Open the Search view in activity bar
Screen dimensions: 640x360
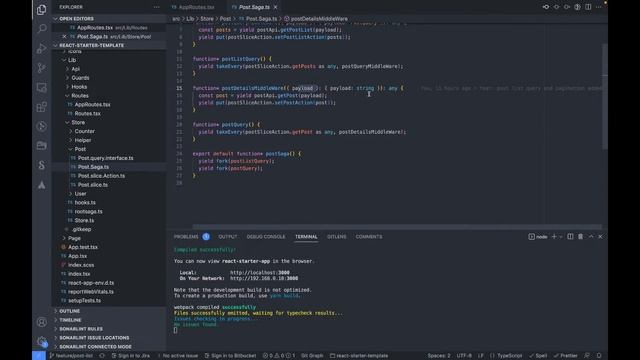(42, 29)
